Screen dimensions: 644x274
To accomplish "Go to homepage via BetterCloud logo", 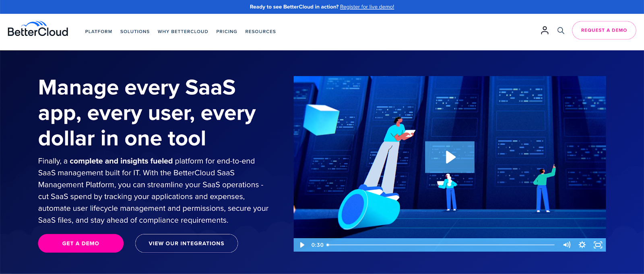I will pos(38,29).
